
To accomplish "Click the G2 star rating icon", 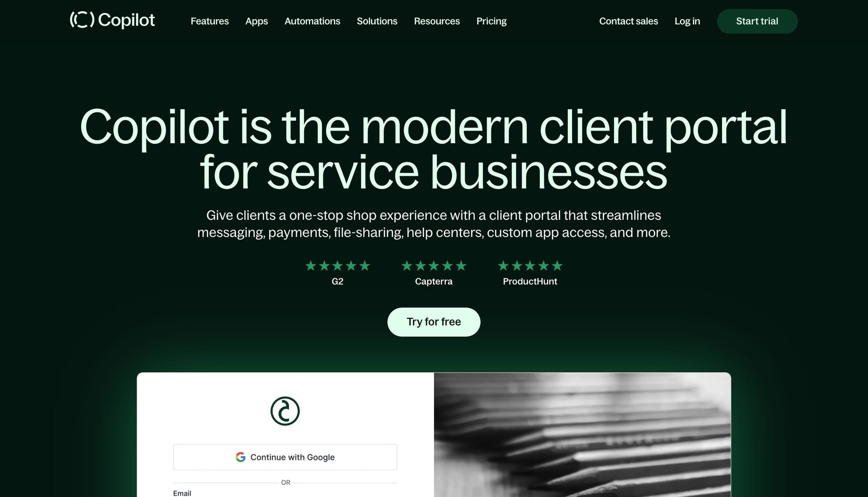I will tap(337, 266).
